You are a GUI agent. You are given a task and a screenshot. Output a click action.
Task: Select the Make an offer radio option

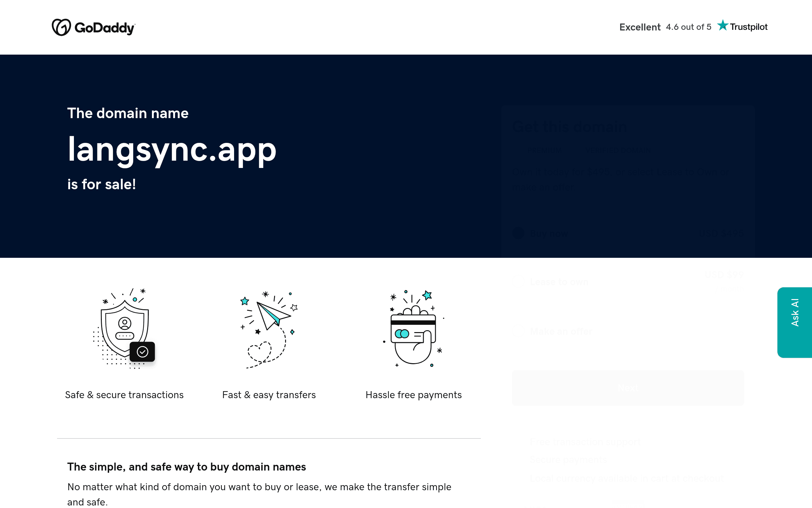click(x=518, y=331)
